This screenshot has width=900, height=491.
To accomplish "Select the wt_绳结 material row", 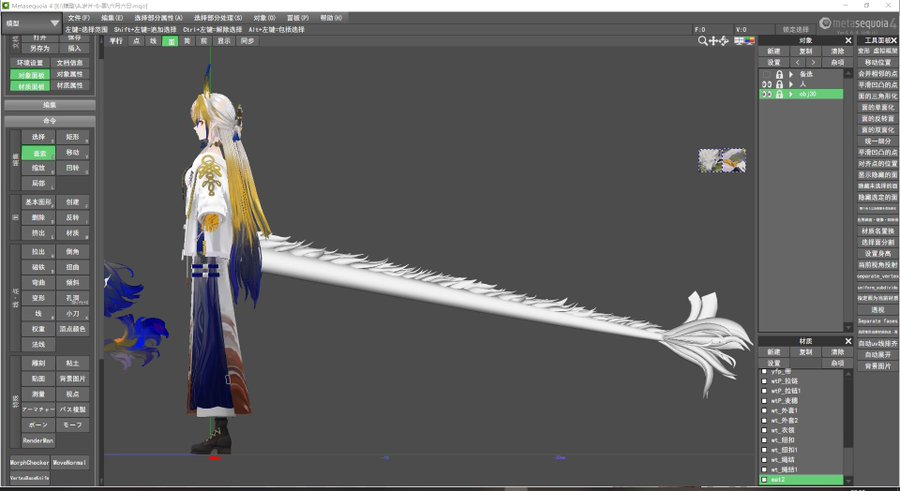I will click(x=802, y=459).
